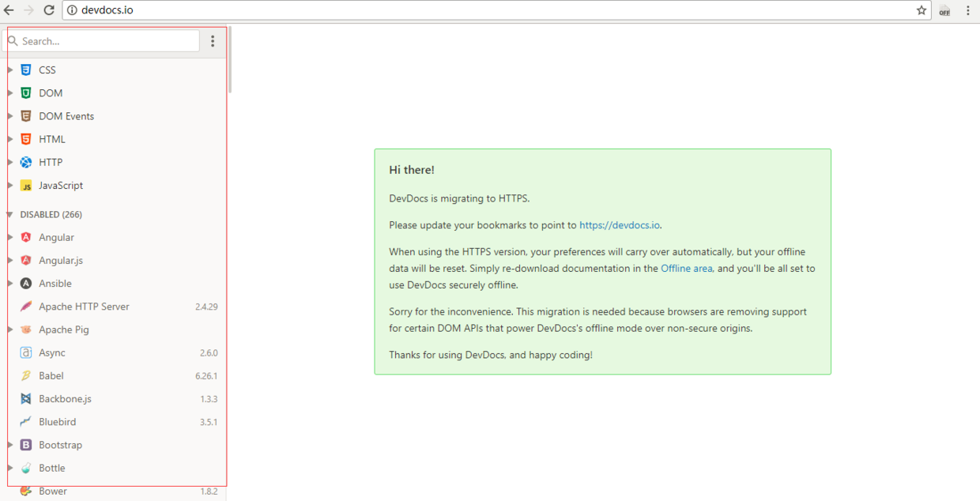Screen dimensions: 980x501
Task: Open the https://devdocs.io link
Action: pyautogui.click(x=620, y=225)
